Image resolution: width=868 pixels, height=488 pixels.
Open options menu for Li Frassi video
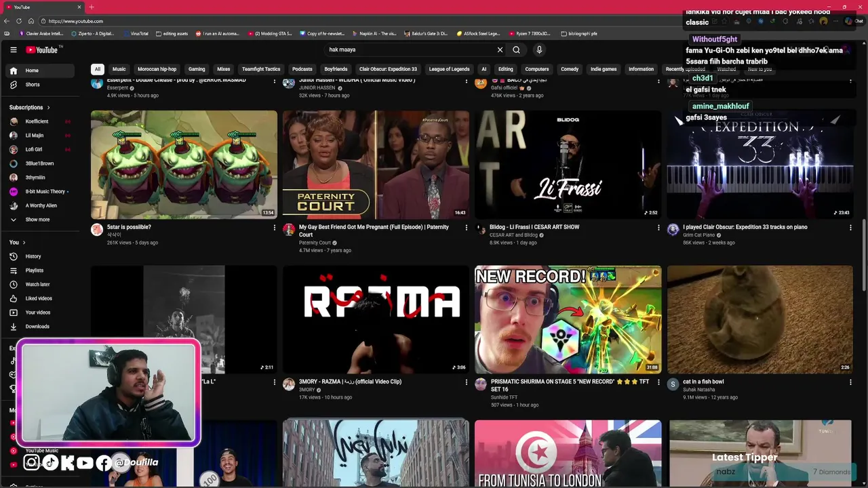(x=658, y=228)
